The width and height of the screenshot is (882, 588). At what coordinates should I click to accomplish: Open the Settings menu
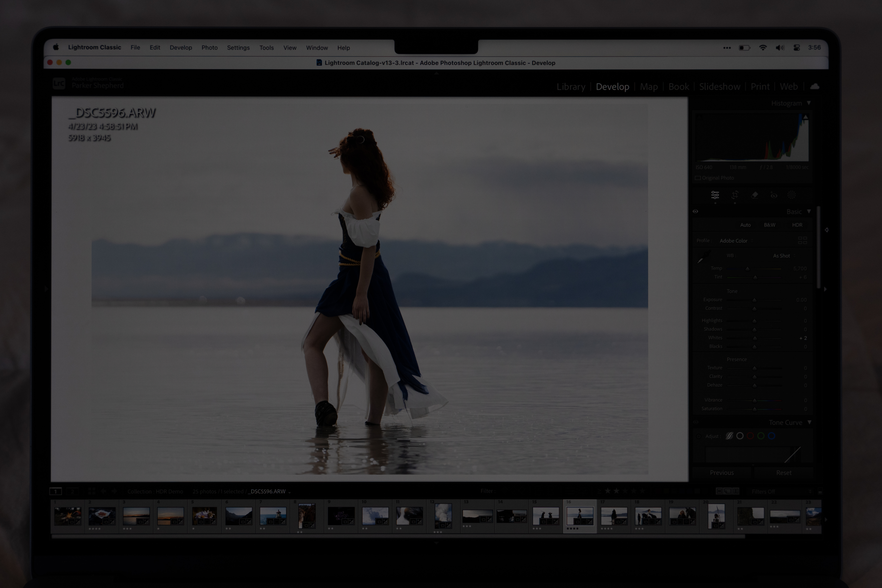(238, 48)
